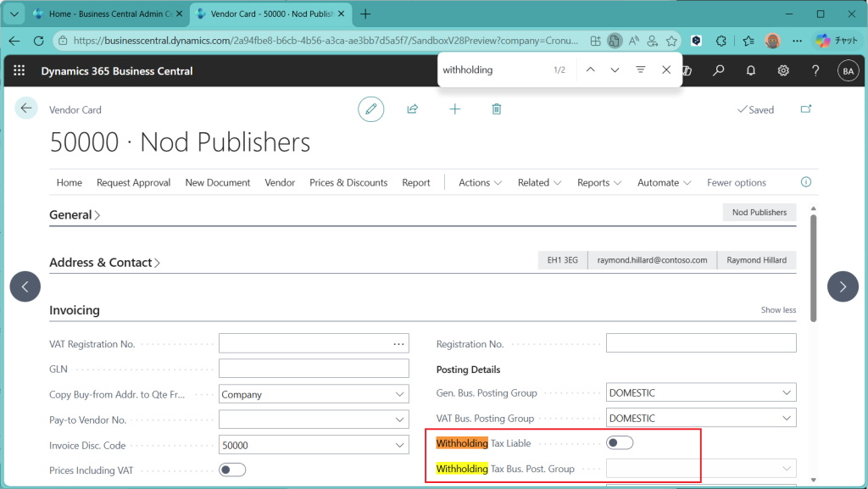Click the share icon on Vendor Card

(x=413, y=109)
